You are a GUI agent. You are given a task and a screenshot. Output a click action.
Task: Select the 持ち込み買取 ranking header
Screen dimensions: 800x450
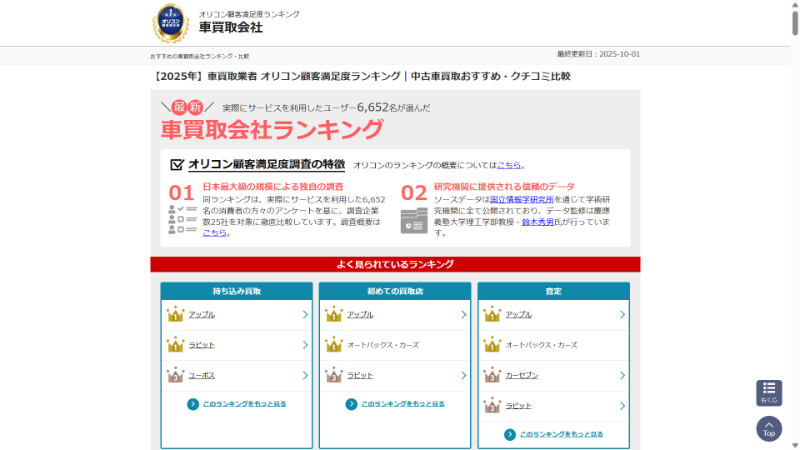point(236,291)
